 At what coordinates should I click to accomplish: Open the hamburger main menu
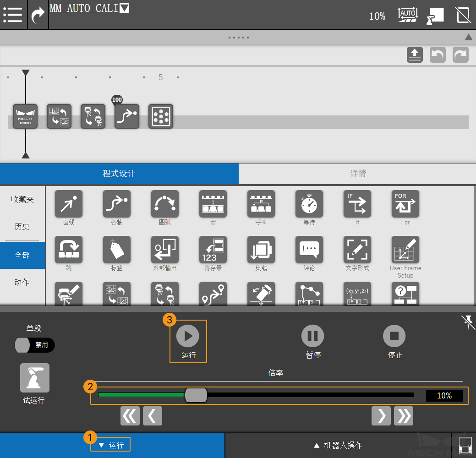click(x=13, y=15)
